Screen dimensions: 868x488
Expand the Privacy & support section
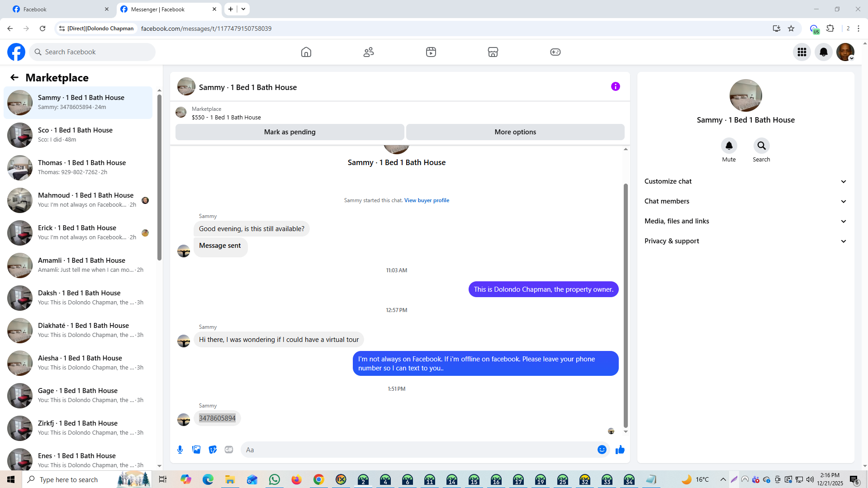745,241
